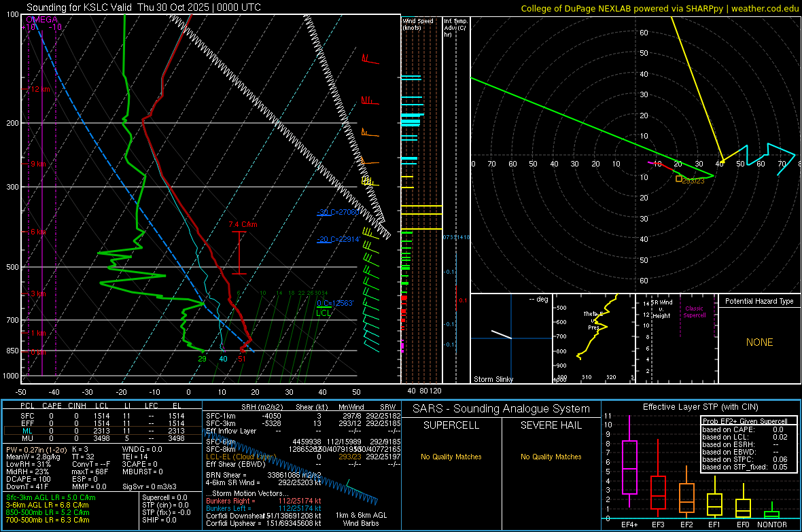Image resolution: width=802 pixels, height=532 pixels.
Task: Click '1km & 6km AGL Wind Barbs' legend
Action: (361, 519)
